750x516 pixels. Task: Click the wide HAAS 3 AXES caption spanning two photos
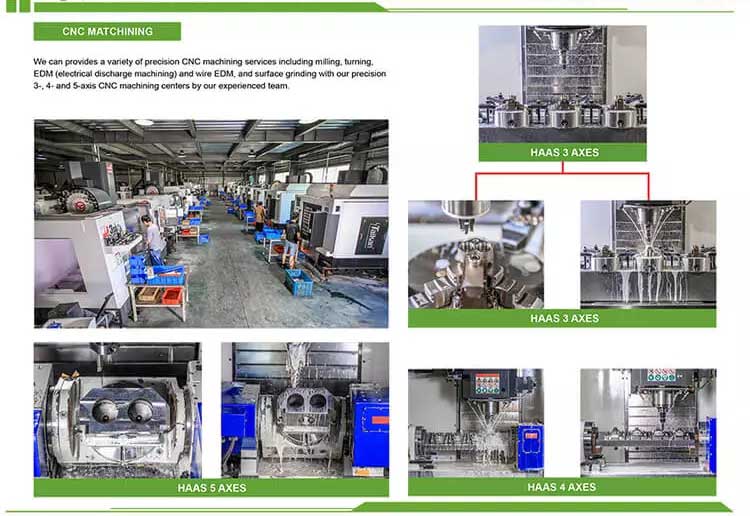pos(562,318)
